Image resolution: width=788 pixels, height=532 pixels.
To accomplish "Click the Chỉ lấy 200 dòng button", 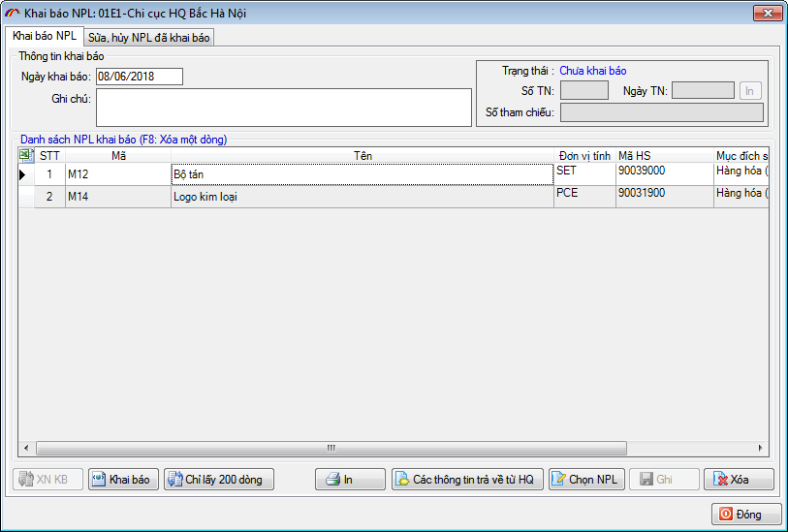I will click(219, 480).
